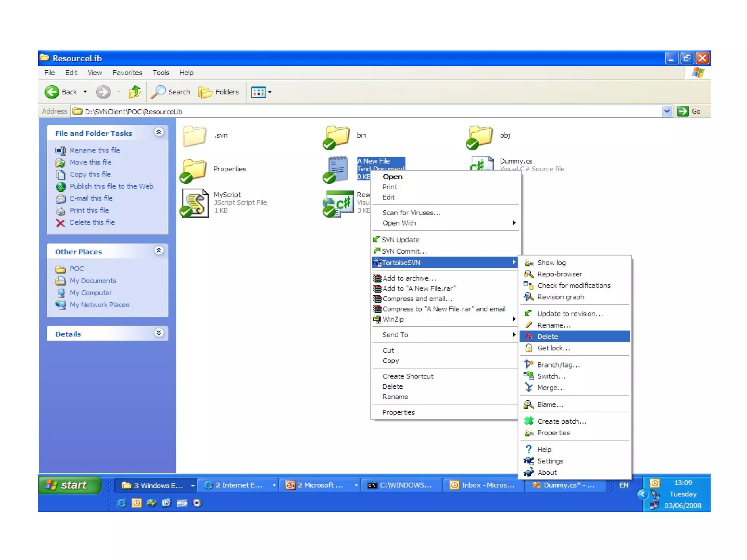This screenshot has width=747, height=560.
Task: Open the Back button history dropdown arrow
Action: pos(85,92)
